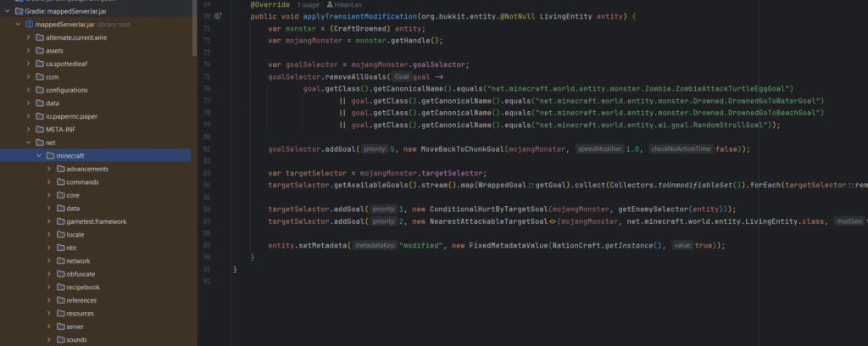Click the DrownedGoToBeachGoal string on line 78
868x346 pixels.
tap(678, 113)
